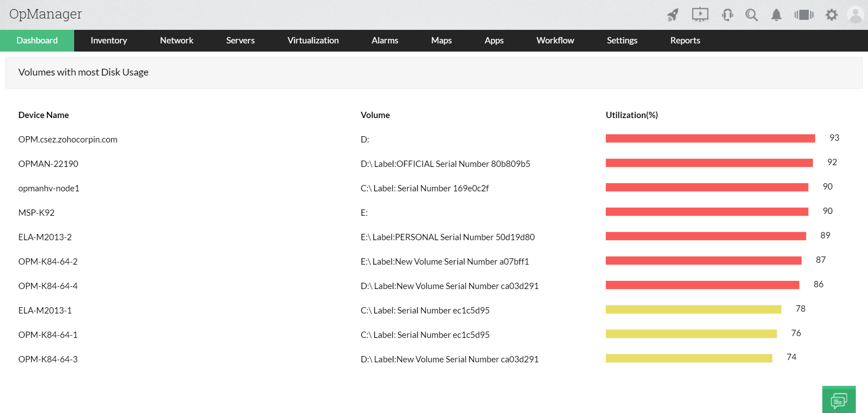The height and width of the screenshot is (413, 868).
Task: Open the Virtualization tab
Action: (313, 41)
